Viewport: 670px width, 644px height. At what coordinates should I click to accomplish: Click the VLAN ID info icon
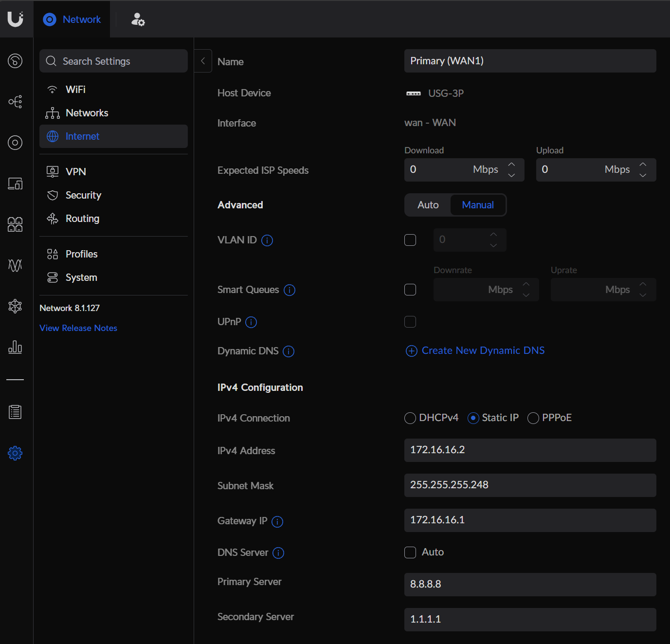[x=267, y=240]
